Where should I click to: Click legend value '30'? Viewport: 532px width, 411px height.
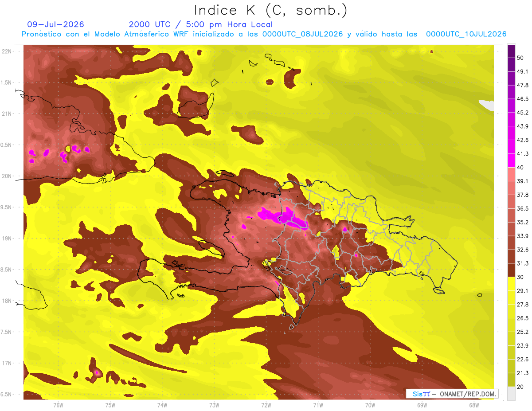point(520,277)
